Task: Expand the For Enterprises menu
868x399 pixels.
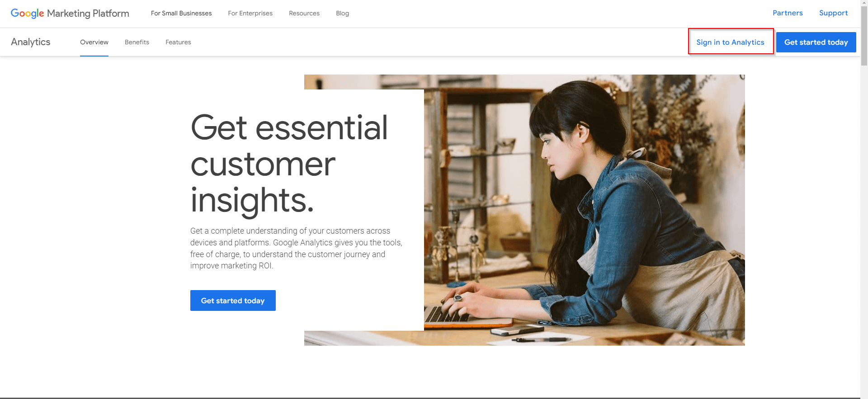Action: tap(250, 14)
